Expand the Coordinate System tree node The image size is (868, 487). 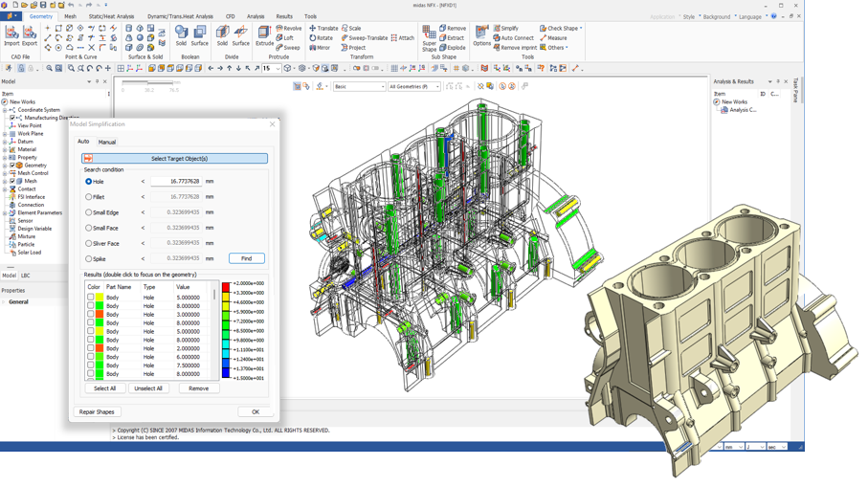point(5,110)
